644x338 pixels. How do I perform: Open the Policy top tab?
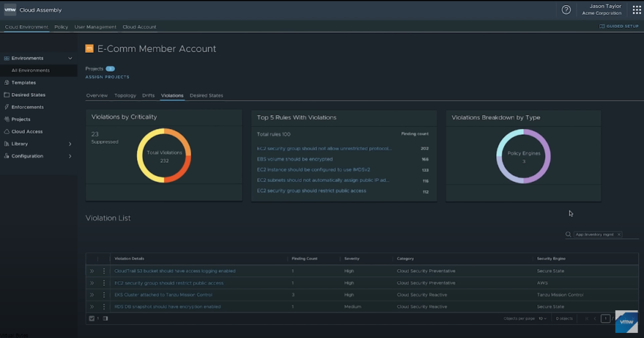(x=61, y=26)
